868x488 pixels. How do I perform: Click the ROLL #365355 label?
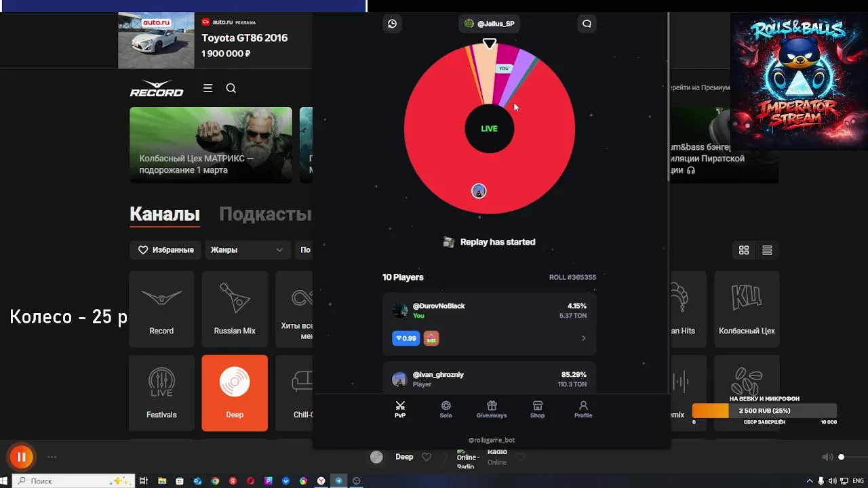click(572, 277)
